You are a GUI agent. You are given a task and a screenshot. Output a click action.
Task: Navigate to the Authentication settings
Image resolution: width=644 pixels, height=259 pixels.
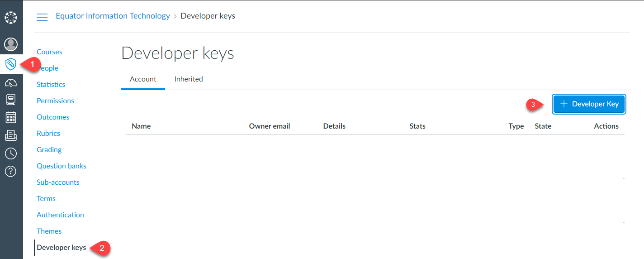60,215
